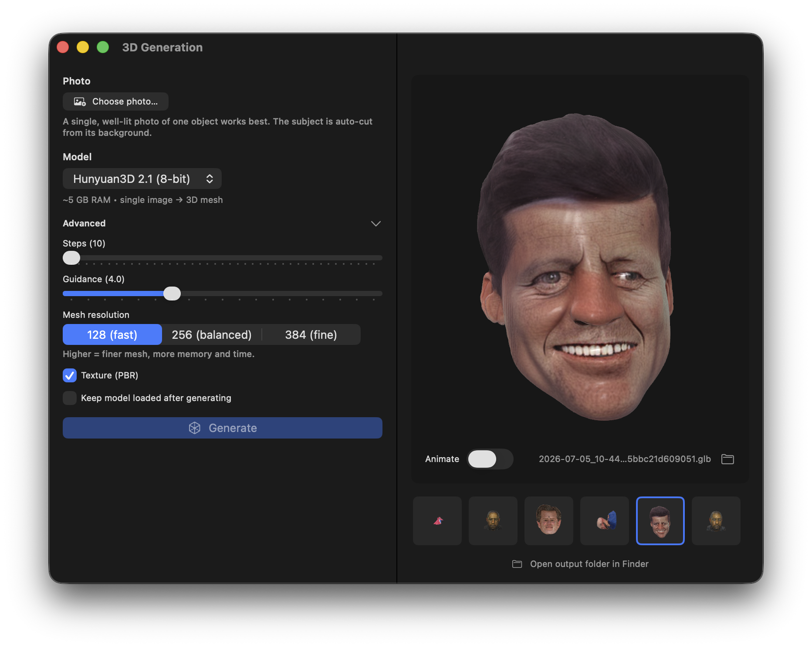Image resolution: width=812 pixels, height=648 pixels.
Task: Select the blue and pink object thumbnail
Action: 605,521
